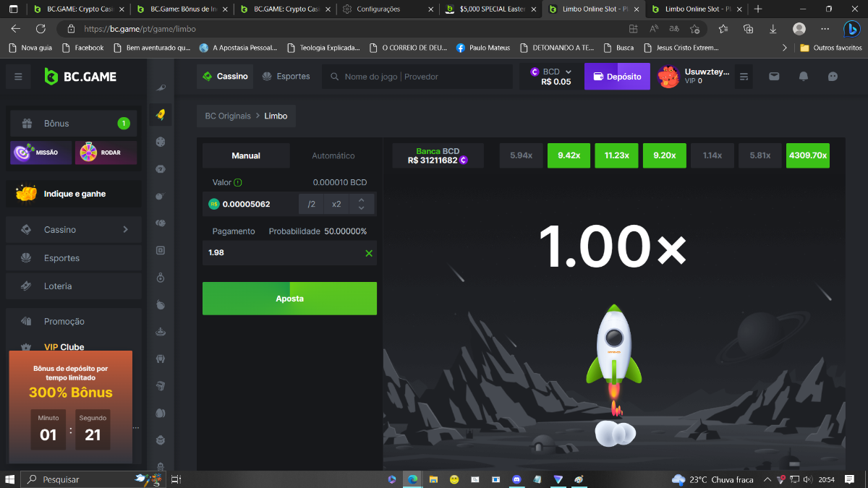Click the purple Depósito button
The width and height of the screenshot is (868, 488).
point(617,77)
